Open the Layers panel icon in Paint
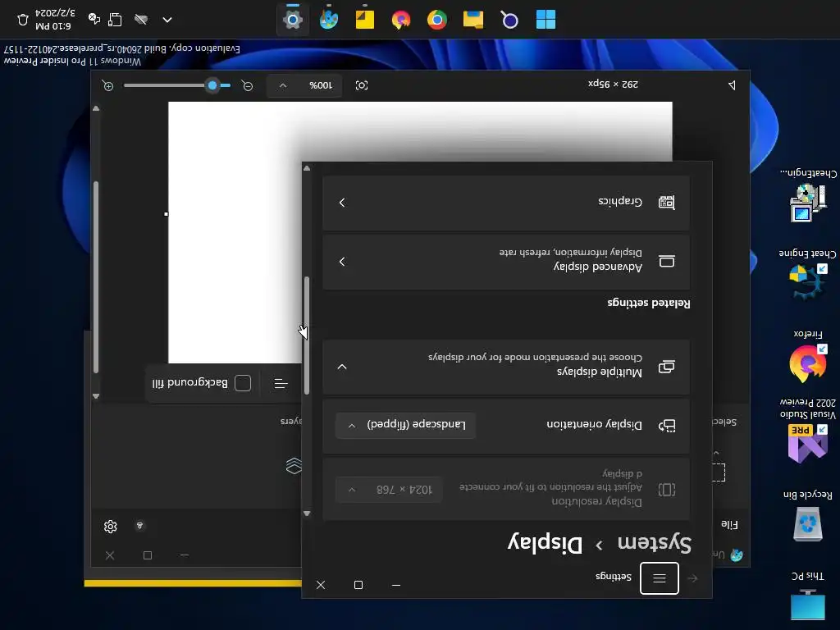Screen dimensions: 840x630 point(294,466)
